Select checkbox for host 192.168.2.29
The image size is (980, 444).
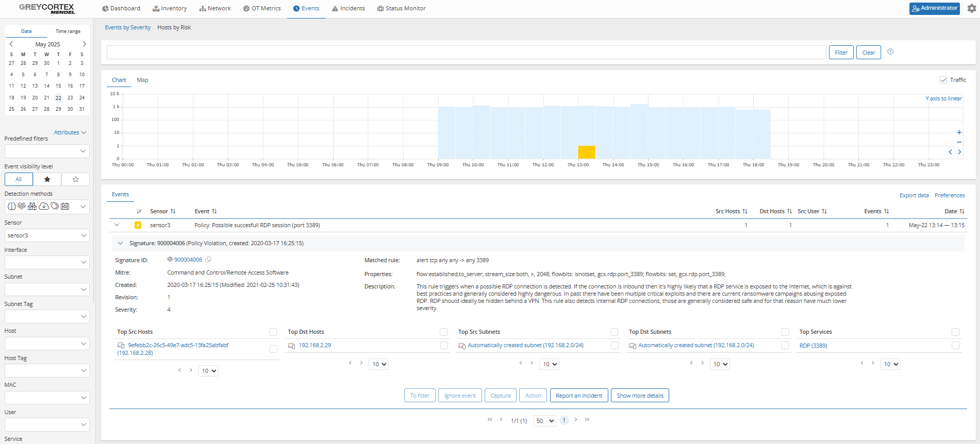coord(444,346)
